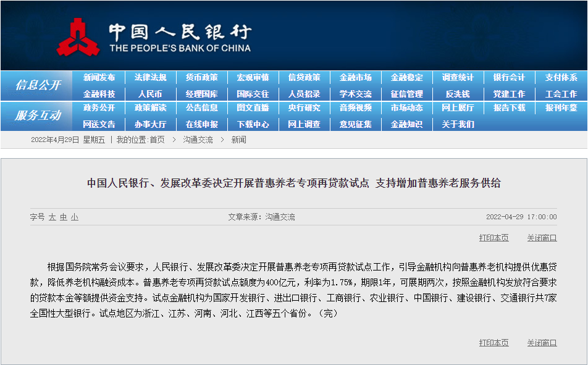Image resolution: width=588 pixels, height=365 pixels.
Task: Open 学术交流 section
Action: click(x=356, y=94)
